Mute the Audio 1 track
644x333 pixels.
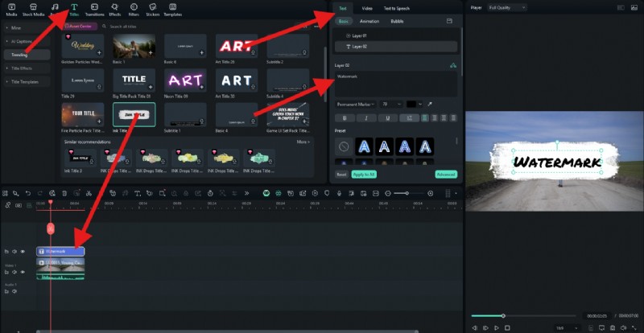coord(14,291)
